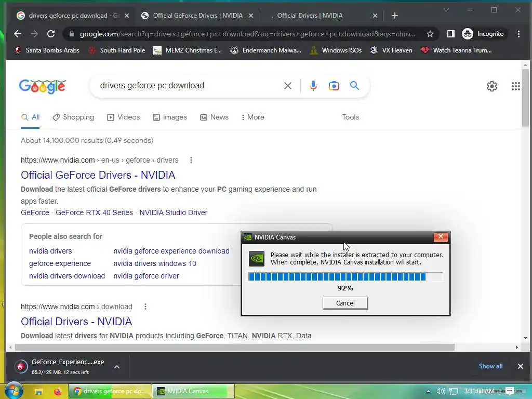The width and height of the screenshot is (532, 399).
Task: Click GeForce_Experienc....exe download item
Action: click(x=61, y=366)
